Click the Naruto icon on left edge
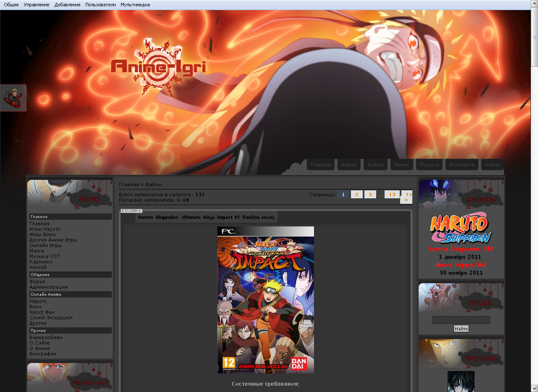Viewport: 538px width, 392px height. click(13, 98)
